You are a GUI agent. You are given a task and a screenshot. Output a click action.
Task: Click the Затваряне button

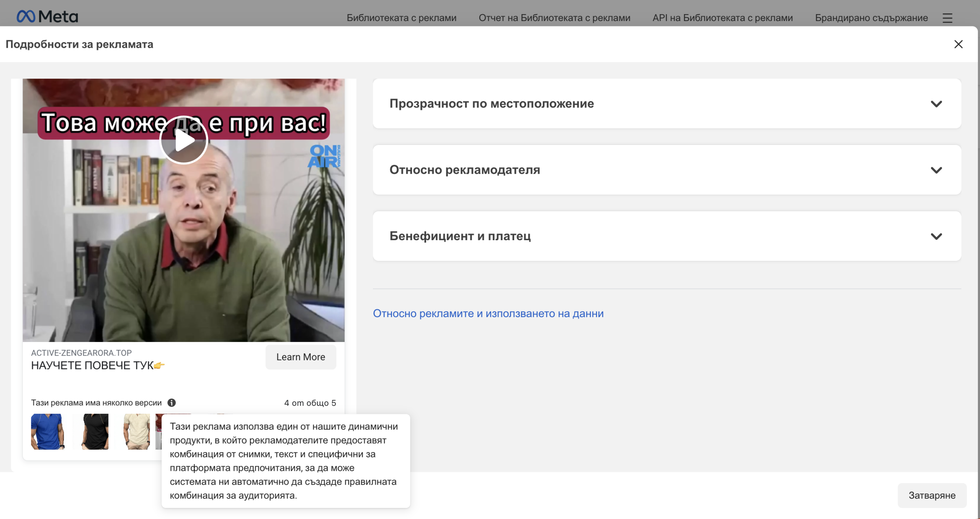(x=932, y=495)
